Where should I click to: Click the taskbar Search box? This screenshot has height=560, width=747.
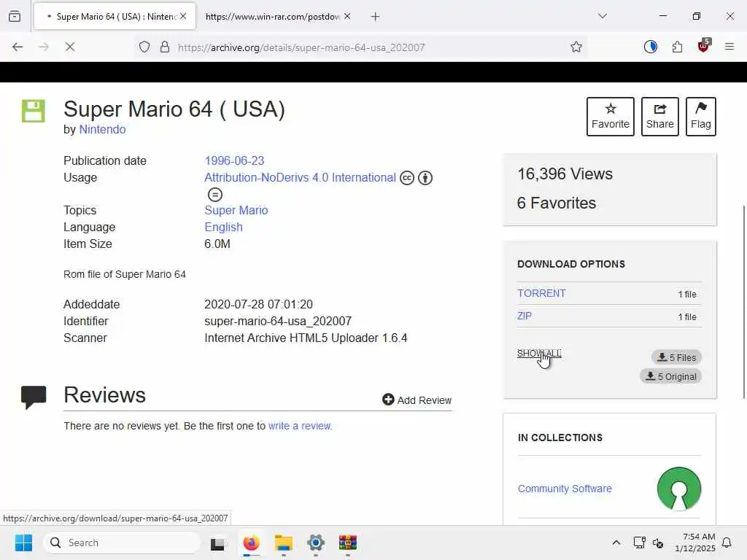[x=122, y=542]
